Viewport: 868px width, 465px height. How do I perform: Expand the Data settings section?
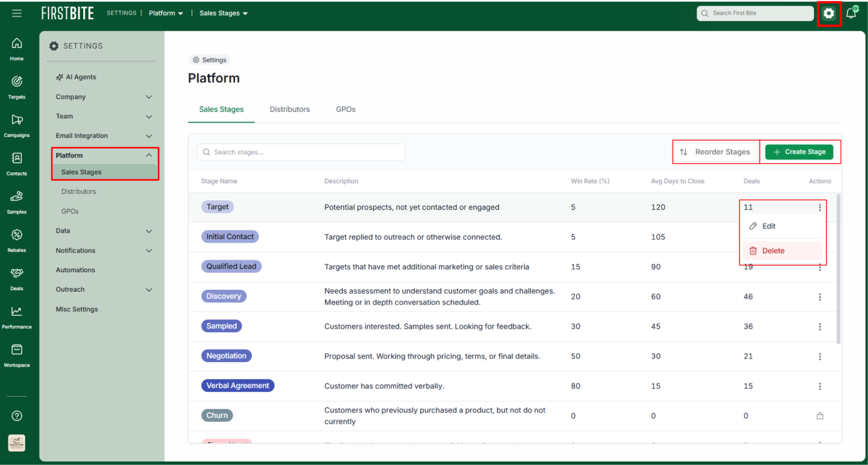(x=104, y=231)
